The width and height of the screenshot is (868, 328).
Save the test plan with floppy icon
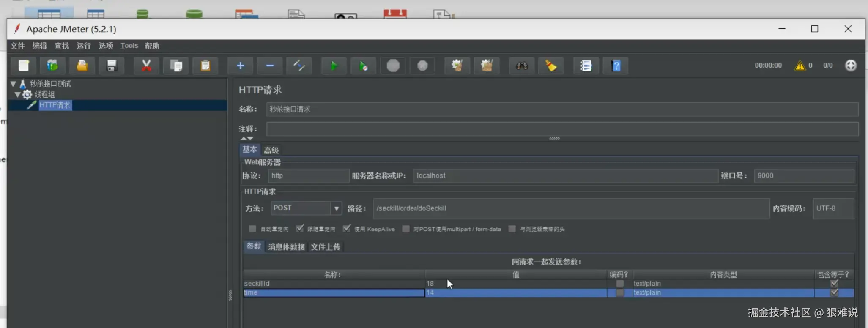(x=112, y=66)
